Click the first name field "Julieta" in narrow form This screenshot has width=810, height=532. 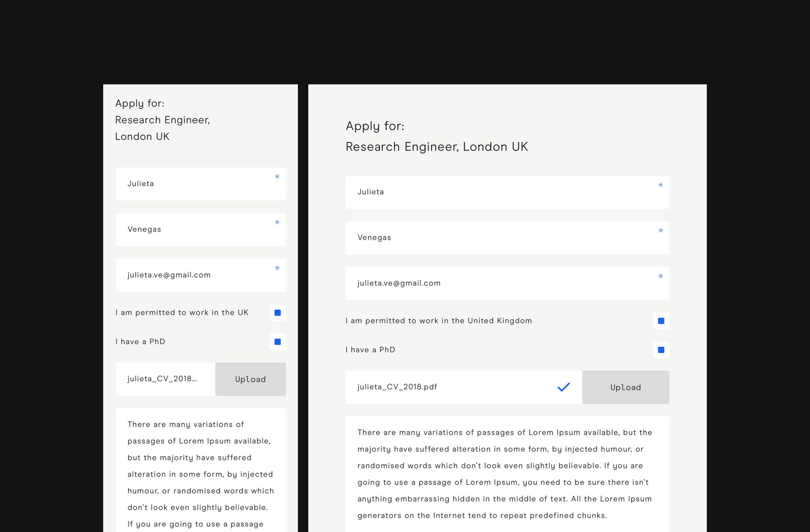(200, 184)
